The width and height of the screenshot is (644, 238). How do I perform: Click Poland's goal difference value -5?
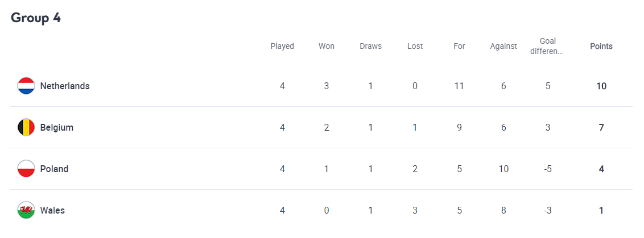point(548,169)
